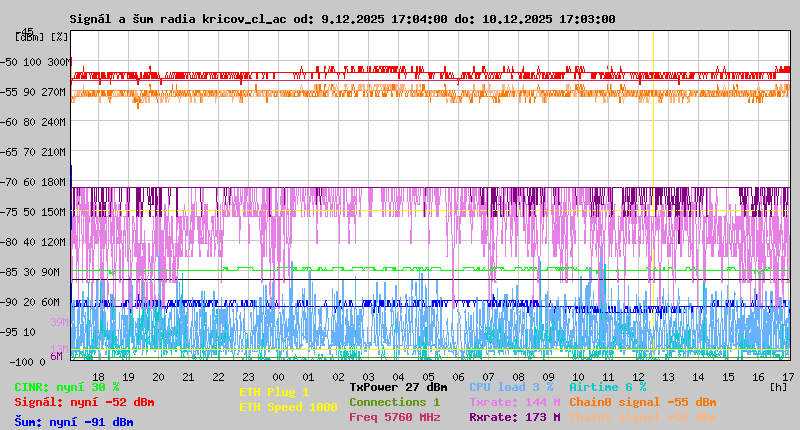
Task: Click the Connections 1 legend entry
Action: point(394,402)
